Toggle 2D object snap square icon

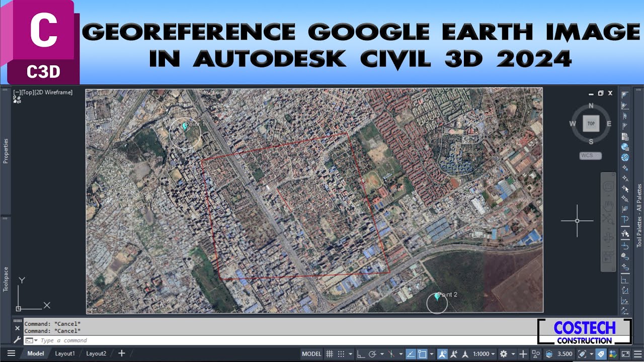[x=423, y=354]
